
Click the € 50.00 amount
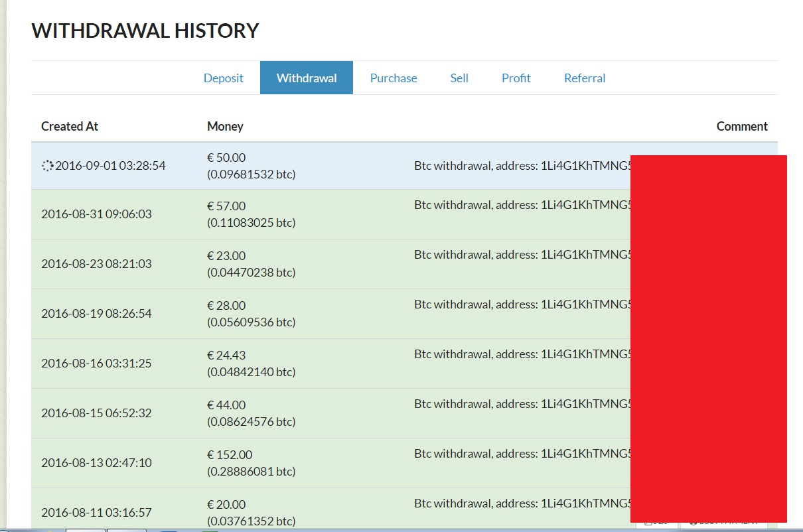coord(226,158)
